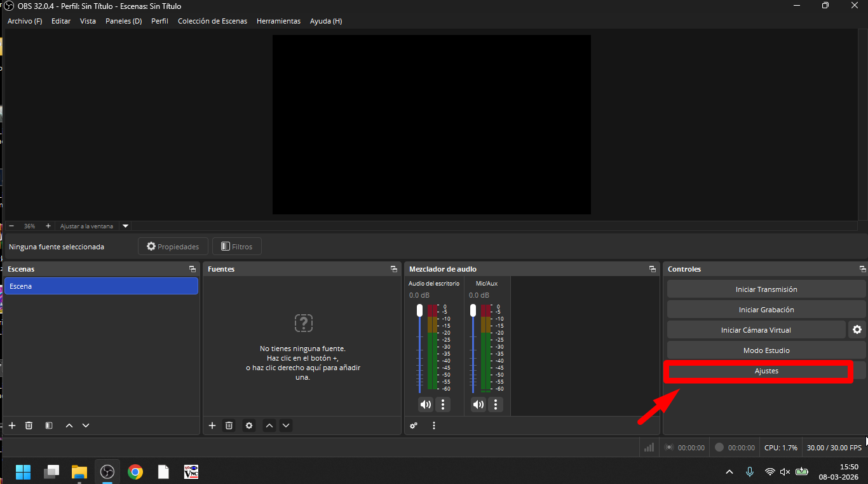Add a new scene with plus icon
The height and width of the screenshot is (484, 868).
[x=11, y=425]
